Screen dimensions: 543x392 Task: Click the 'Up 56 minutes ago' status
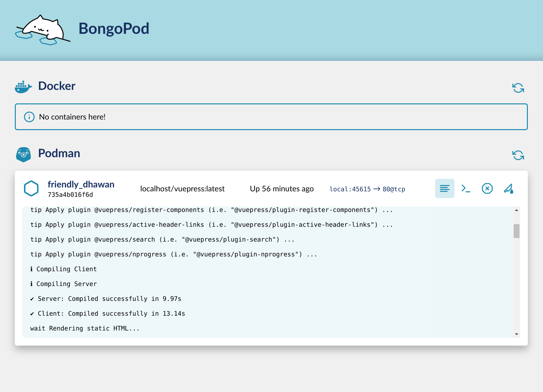click(x=282, y=189)
